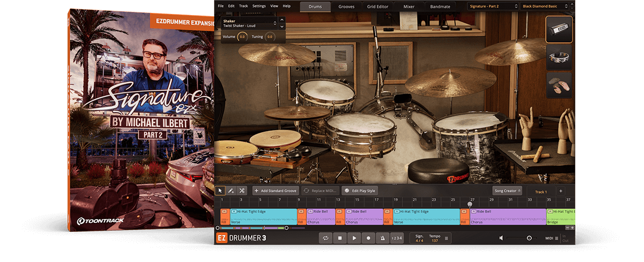Toggle the metronome click icon
Viewport: 644px width, 262px height.
382,238
